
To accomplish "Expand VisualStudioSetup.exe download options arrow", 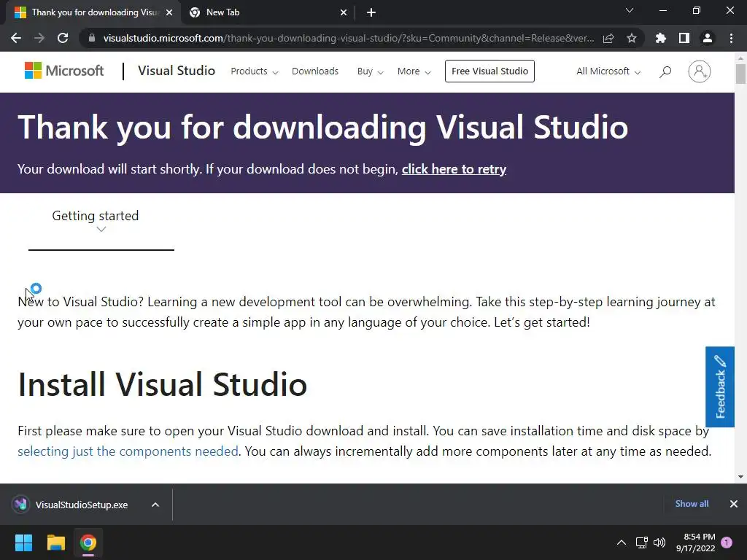I will coord(155,505).
